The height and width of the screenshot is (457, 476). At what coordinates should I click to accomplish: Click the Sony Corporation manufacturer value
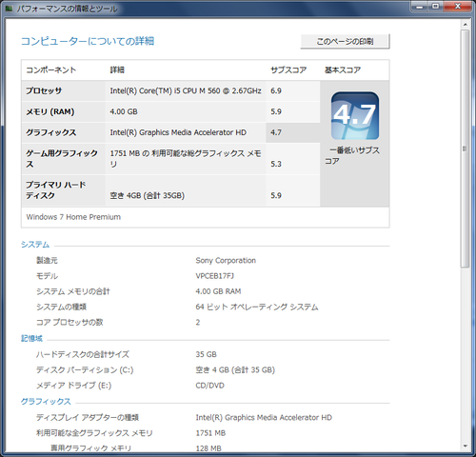[x=226, y=261]
